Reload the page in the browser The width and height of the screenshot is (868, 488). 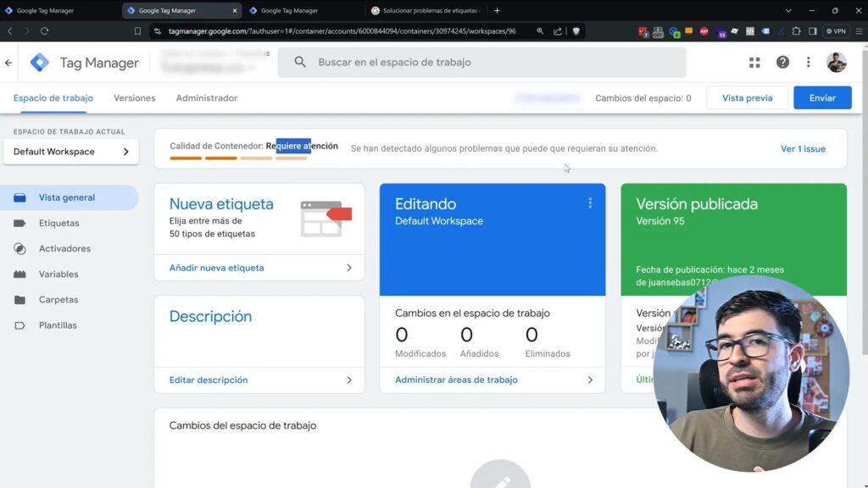44,31
